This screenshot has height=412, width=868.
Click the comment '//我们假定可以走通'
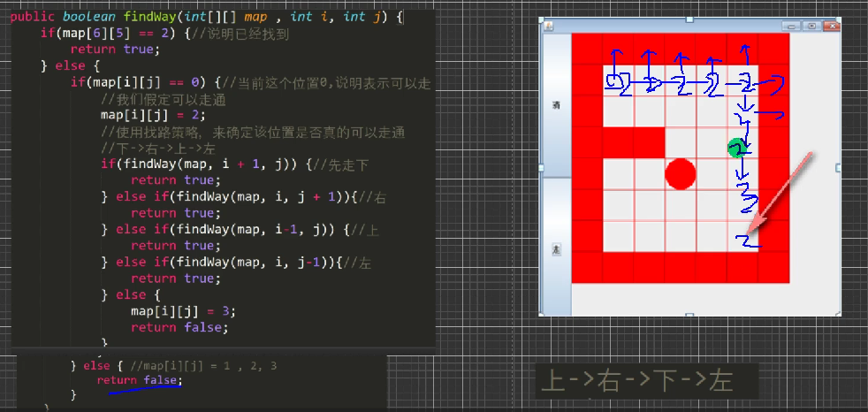[164, 100]
